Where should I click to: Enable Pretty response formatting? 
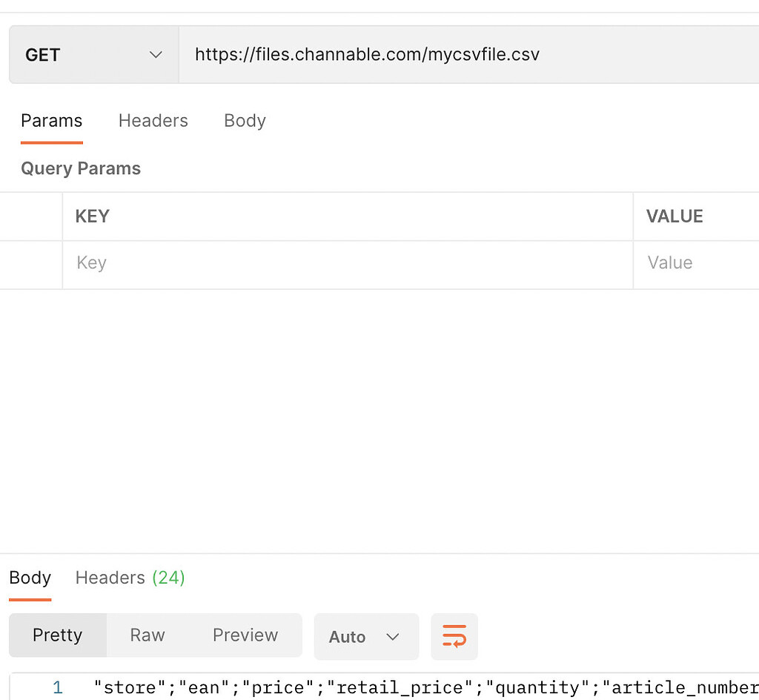click(x=57, y=635)
